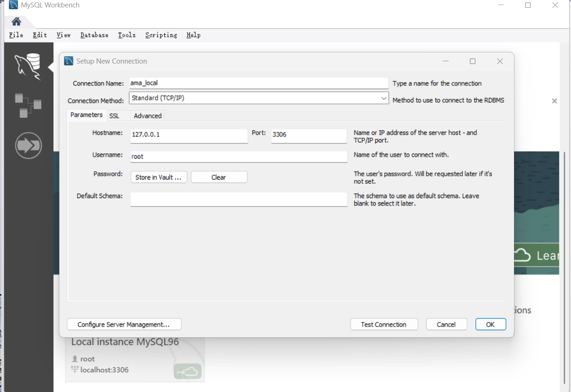Click Configure Server Management button

tap(124, 324)
